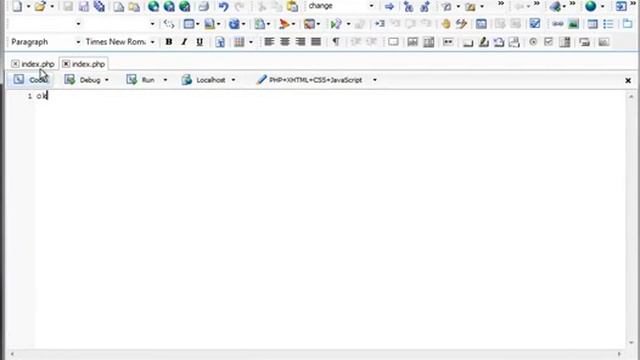Click the red arrow flash icon
Screen dimensions: 640x360
tap(284, 24)
